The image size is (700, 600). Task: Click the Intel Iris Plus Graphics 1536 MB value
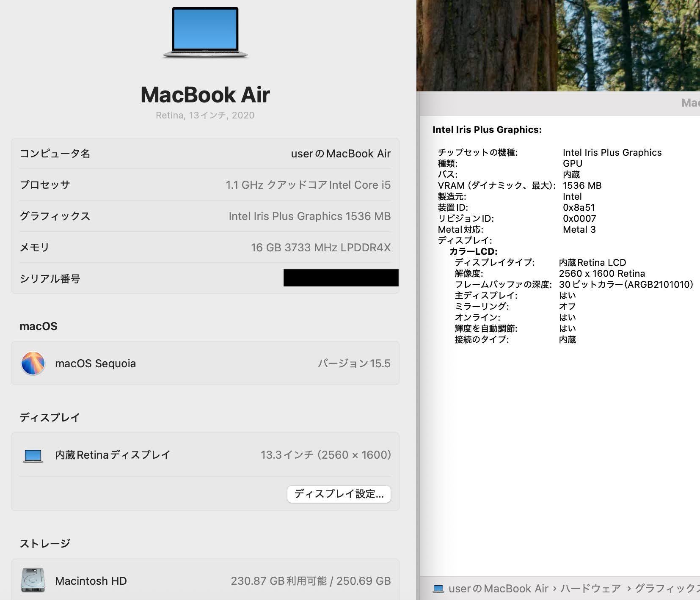[309, 216]
